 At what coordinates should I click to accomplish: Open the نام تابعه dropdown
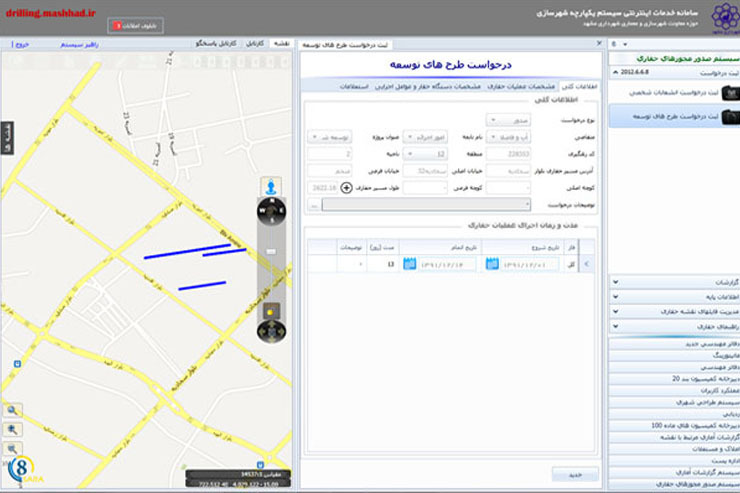[425, 137]
